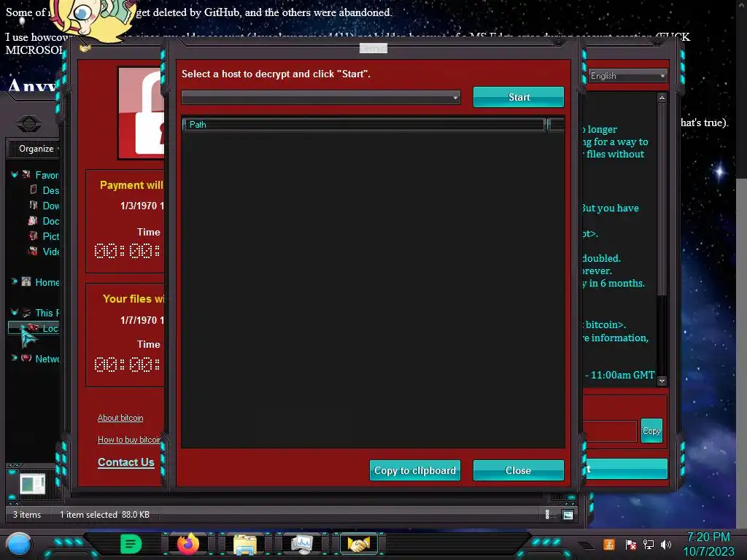Collapse the This PC tree node
This screenshot has width=747, height=560.
point(15,312)
